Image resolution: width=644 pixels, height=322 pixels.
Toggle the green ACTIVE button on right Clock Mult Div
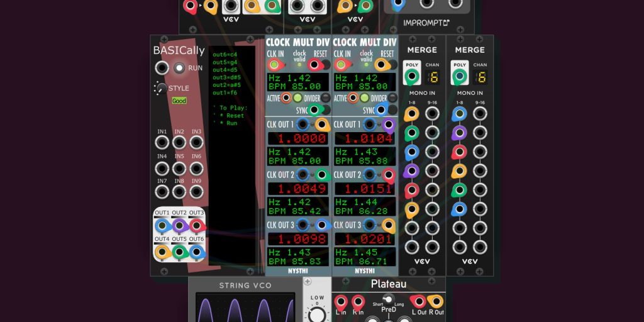pyautogui.click(x=364, y=97)
